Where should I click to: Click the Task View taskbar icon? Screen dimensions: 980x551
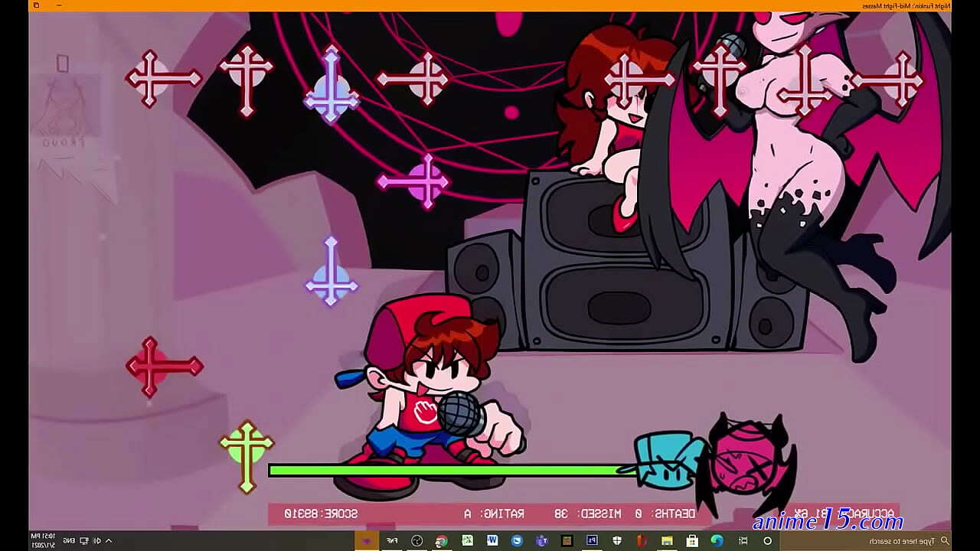tap(743, 540)
